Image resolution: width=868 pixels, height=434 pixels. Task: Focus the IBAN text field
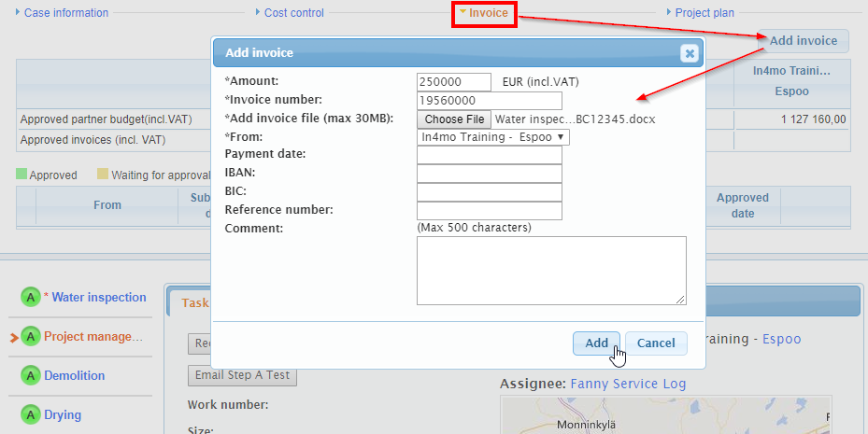489,174
